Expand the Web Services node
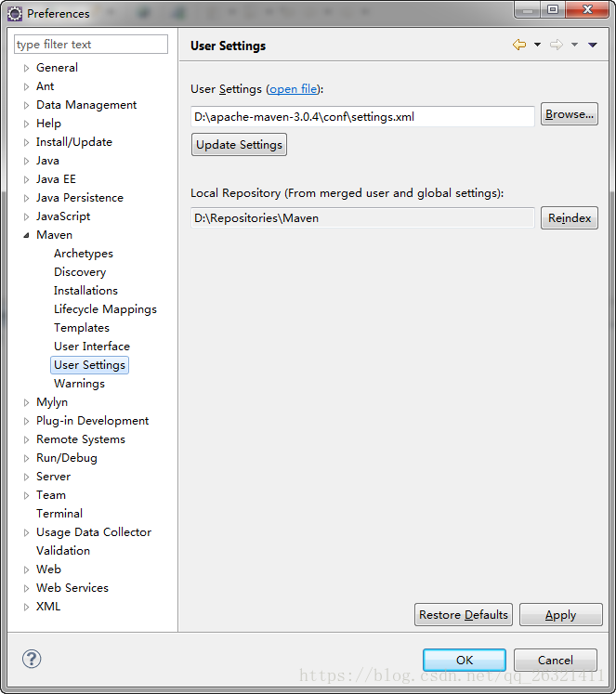The height and width of the screenshot is (694, 616). [26, 589]
